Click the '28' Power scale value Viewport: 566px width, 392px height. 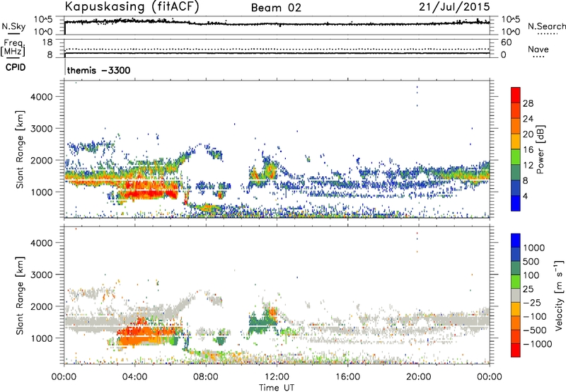528,103
